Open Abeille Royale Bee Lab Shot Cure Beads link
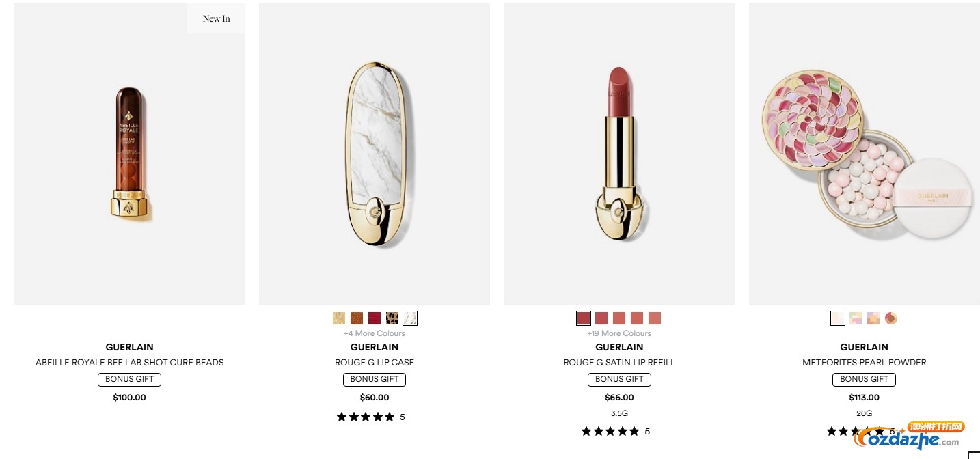The image size is (980, 459). (130, 363)
